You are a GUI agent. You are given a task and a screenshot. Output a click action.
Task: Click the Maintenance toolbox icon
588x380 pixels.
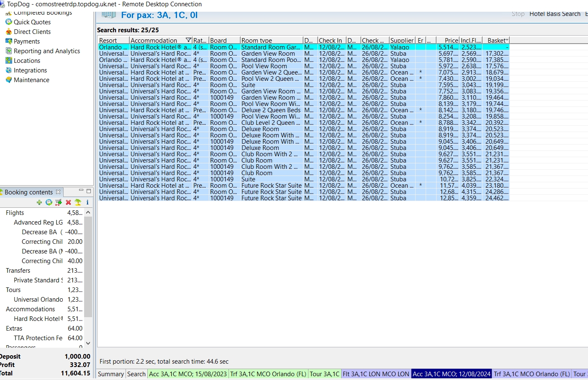(8, 80)
